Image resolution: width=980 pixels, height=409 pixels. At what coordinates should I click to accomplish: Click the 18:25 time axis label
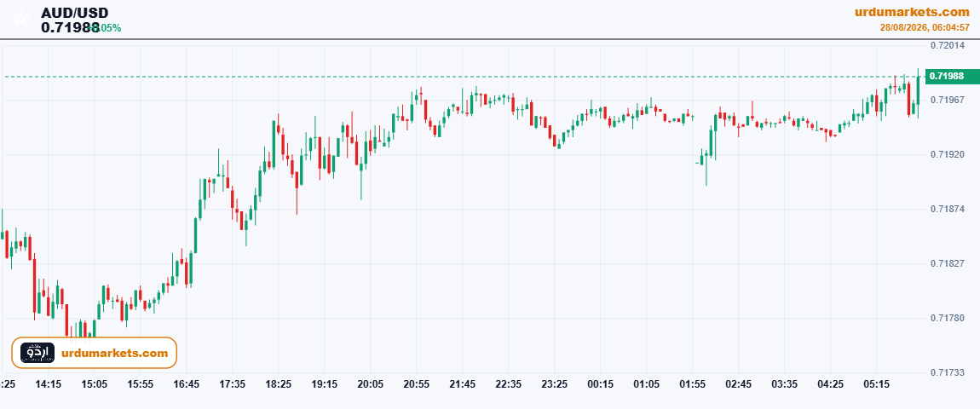278,384
